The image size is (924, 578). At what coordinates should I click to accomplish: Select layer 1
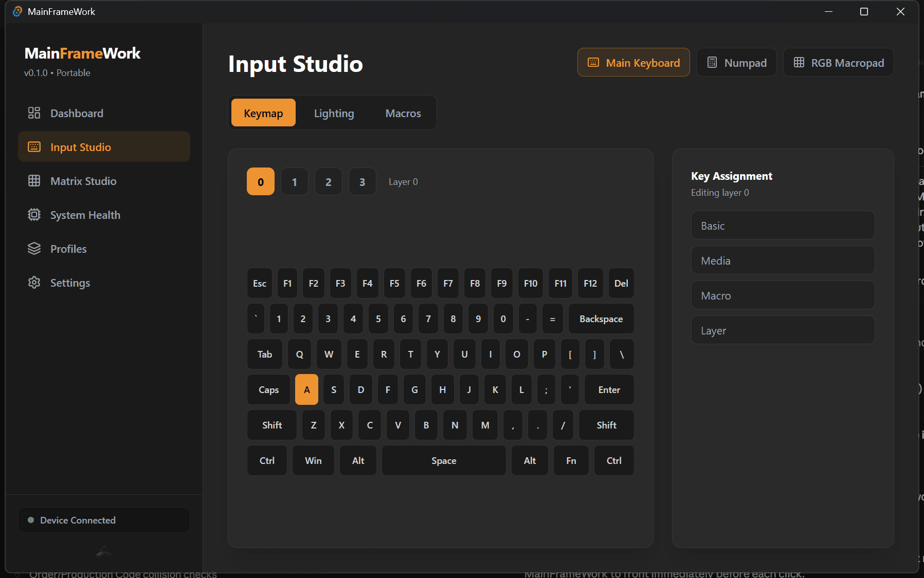tap(295, 181)
